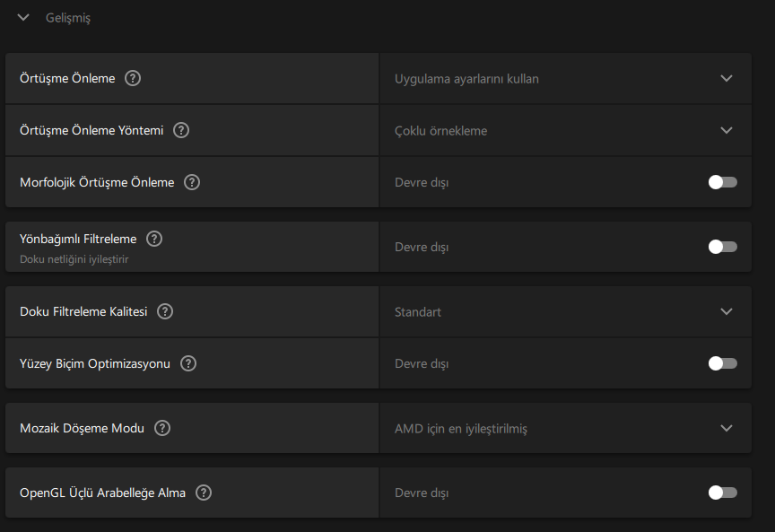Show help for Örtüşme Önleme Yöntemi
775x532 pixels.
point(181,130)
